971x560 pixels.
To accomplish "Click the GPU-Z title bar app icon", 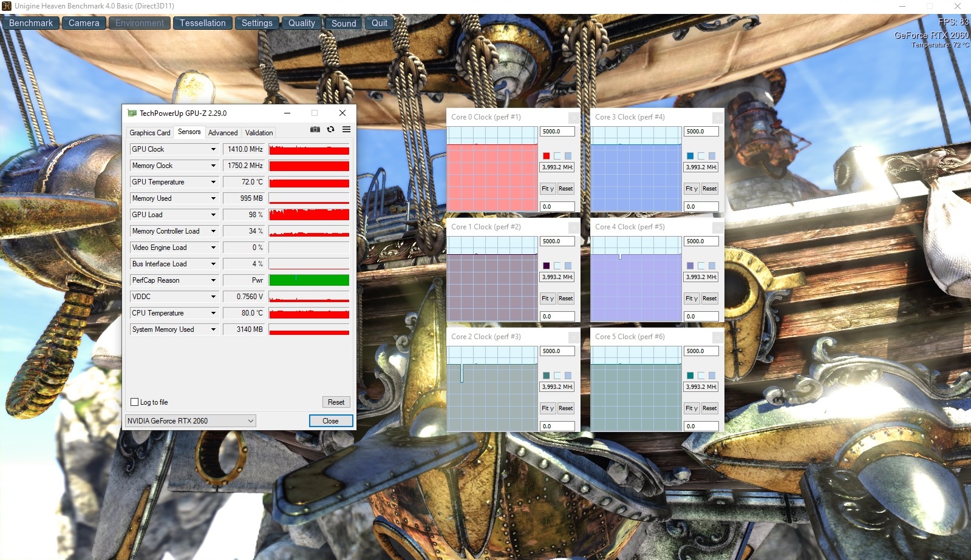I will (132, 113).
